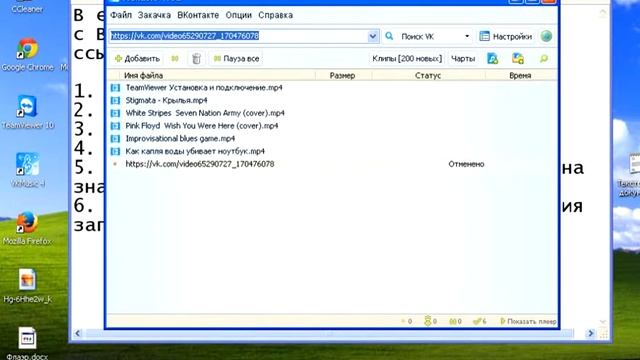
Task: Select Stigmata - Крылья.mp4
Action: (167, 100)
